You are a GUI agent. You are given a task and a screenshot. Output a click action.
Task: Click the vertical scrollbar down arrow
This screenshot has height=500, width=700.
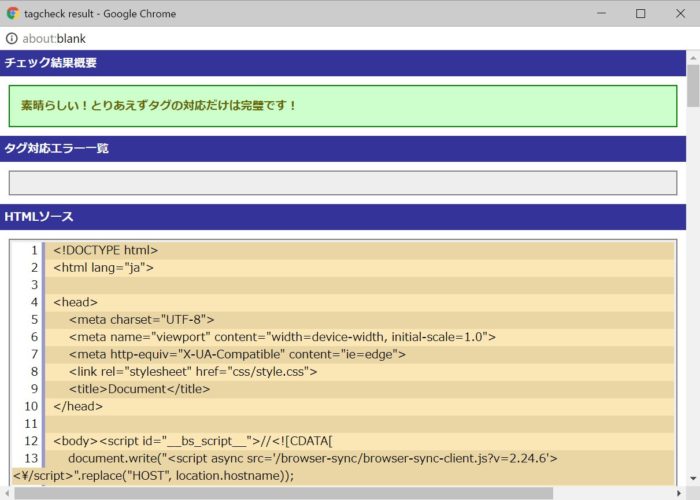(x=693, y=478)
